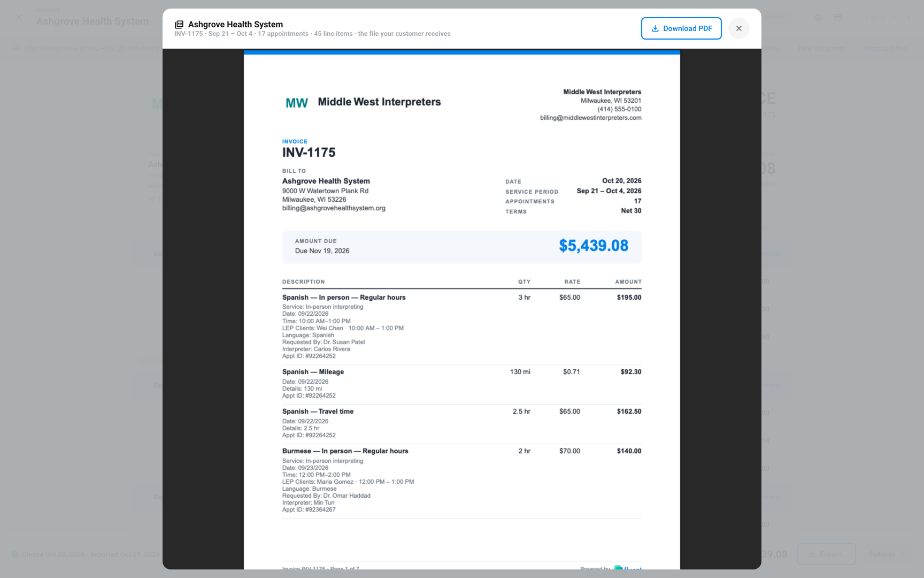Click the green closed-status check icon
This screenshot has height=578, width=924.
pyautogui.click(x=15, y=554)
